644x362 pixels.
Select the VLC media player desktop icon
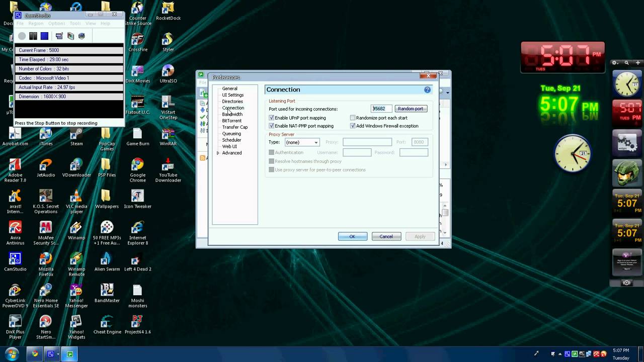click(76, 202)
